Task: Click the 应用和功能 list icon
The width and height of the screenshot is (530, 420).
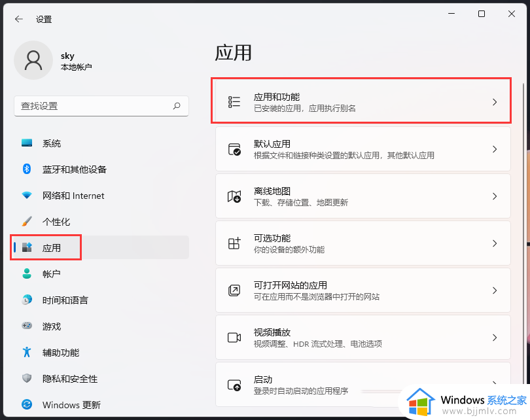Action: [x=234, y=101]
